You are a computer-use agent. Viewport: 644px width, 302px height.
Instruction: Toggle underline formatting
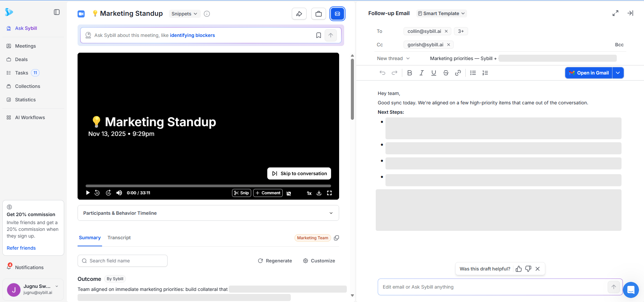coord(434,73)
